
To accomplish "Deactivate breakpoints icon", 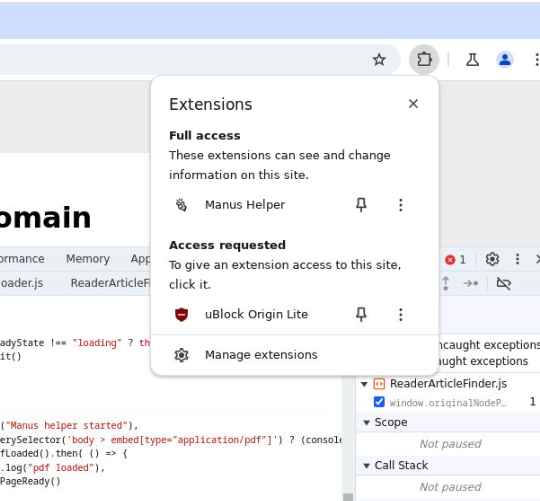I will [503, 283].
